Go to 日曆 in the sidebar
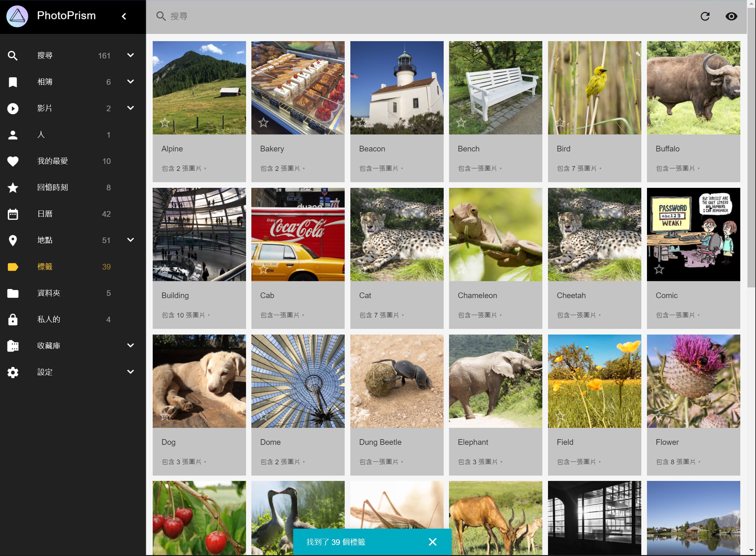 (73, 214)
